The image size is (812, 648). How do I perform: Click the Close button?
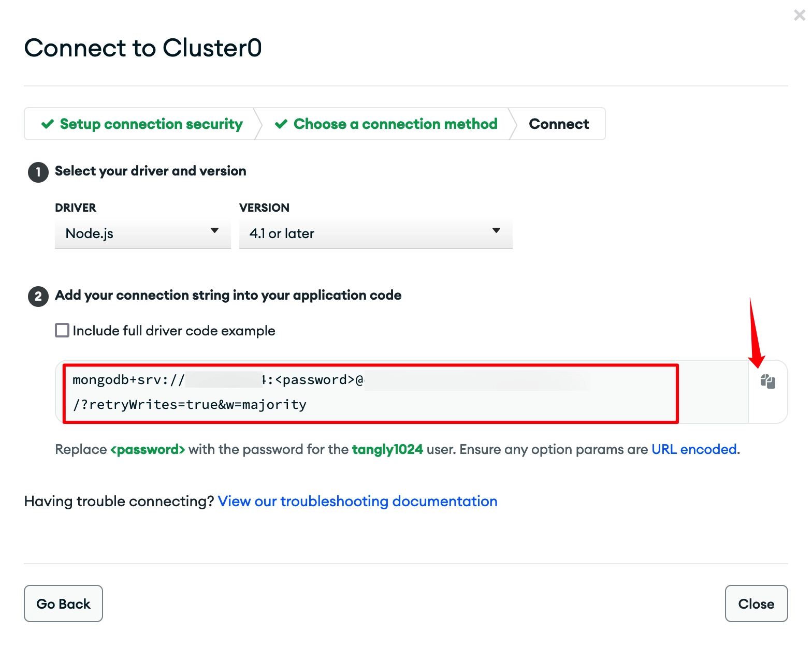(x=757, y=603)
